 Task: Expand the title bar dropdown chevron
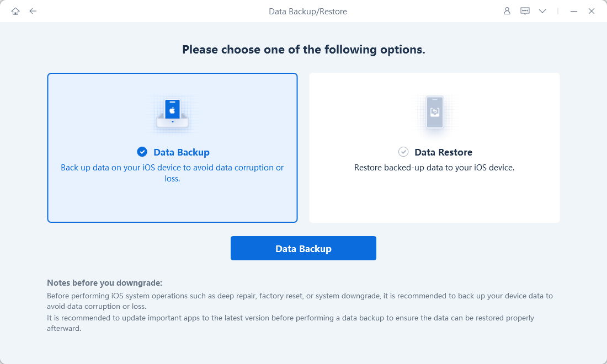click(542, 11)
